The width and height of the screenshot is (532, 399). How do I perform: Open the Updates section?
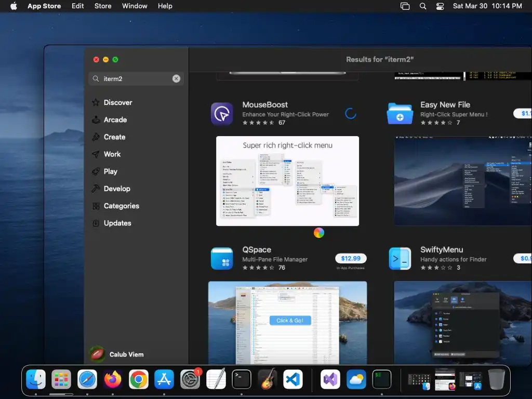112,223
